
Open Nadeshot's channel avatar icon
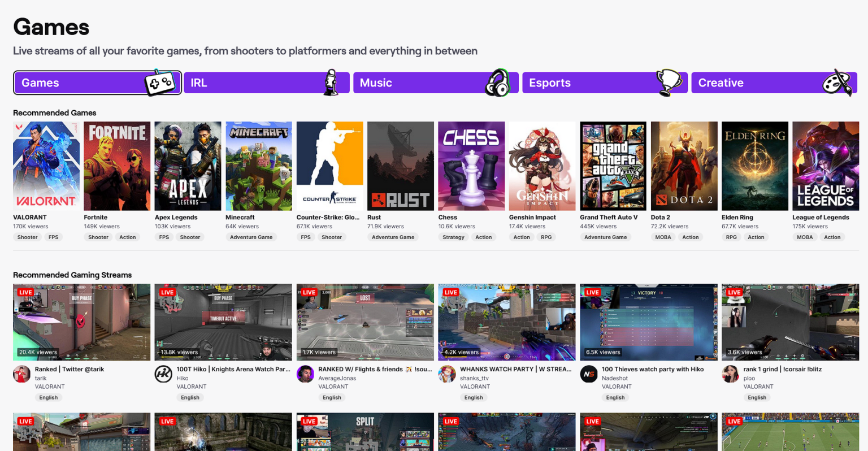(589, 374)
